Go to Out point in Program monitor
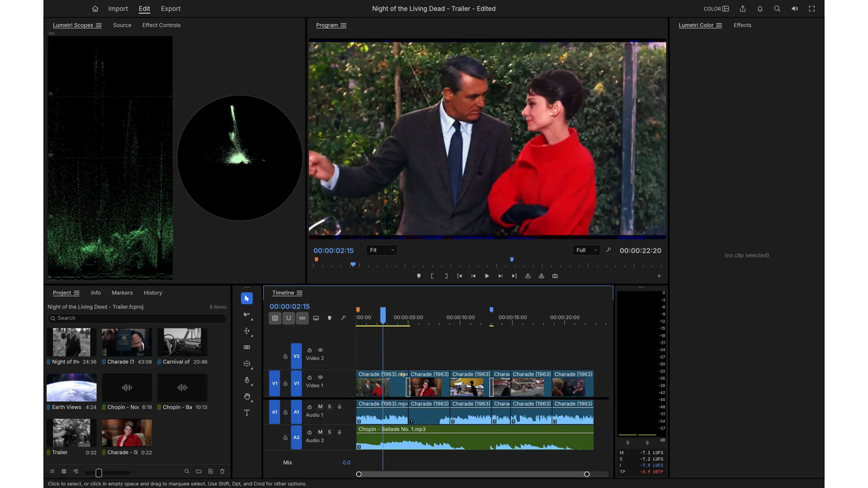Image resolution: width=868 pixels, height=488 pixels. (514, 276)
